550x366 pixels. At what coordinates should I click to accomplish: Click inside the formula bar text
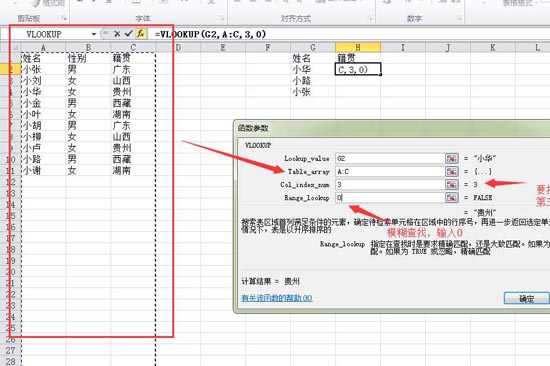click(210, 34)
